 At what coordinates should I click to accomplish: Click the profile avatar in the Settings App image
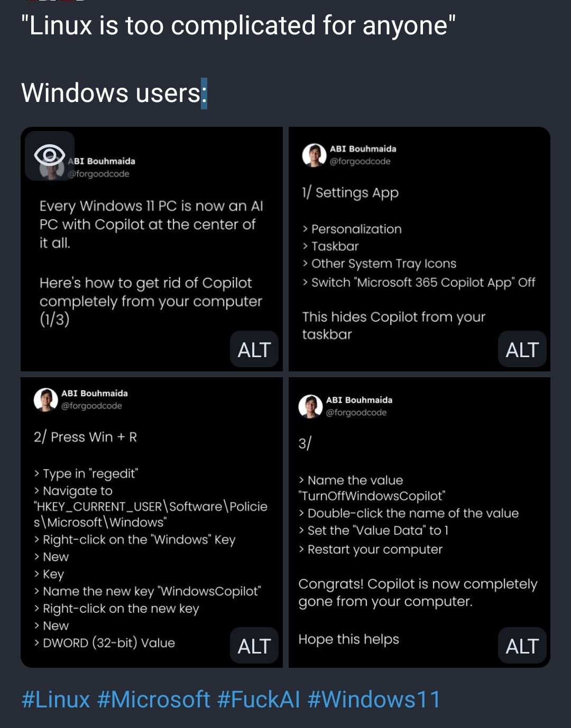[x=314, y=155]
